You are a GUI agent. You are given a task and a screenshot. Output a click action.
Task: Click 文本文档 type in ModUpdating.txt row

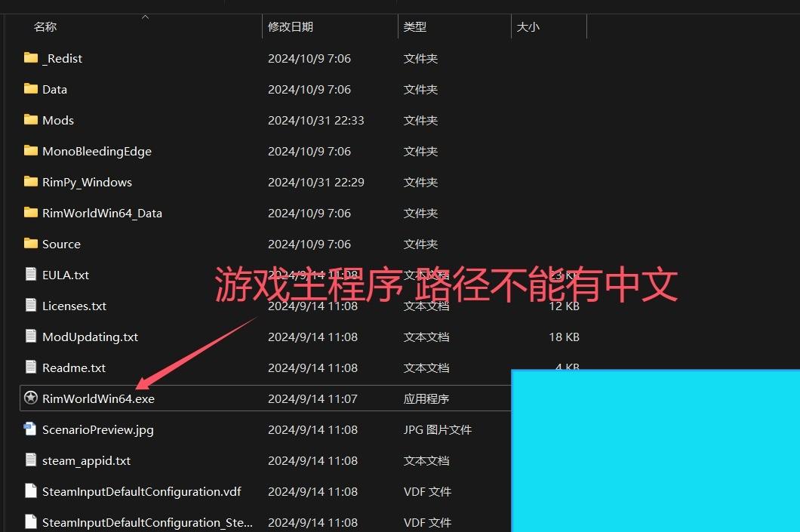pyautogui.click(x=426, y=337)
